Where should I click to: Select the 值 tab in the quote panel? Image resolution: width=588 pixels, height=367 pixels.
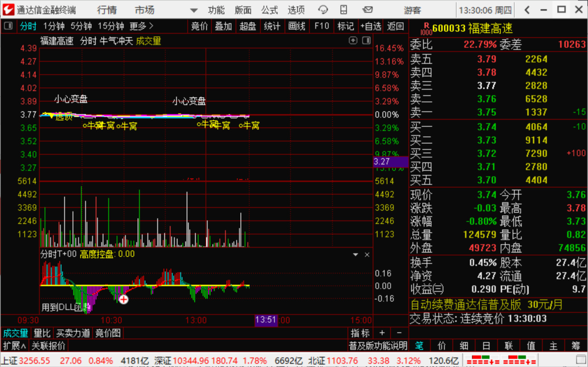click(531, 345)
